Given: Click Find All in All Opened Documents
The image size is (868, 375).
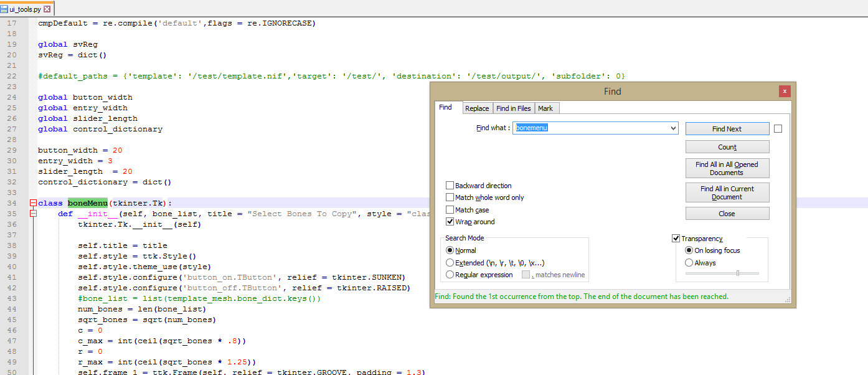Looking at the screenshot, I should click(x=727, y=168).
